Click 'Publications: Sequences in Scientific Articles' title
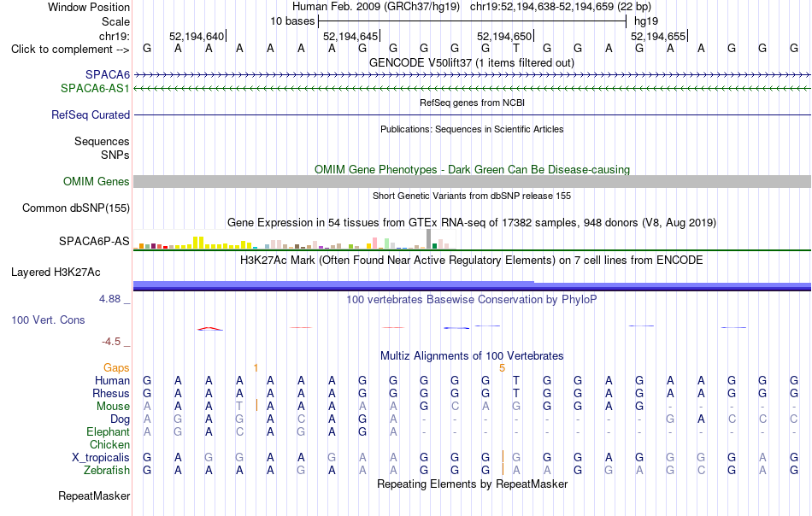The image size is (812, 516). [472, 129]
